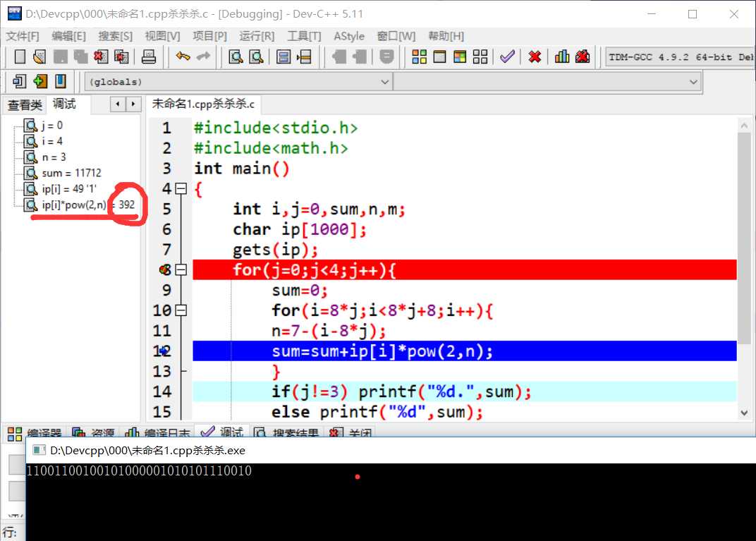The image size is (756, 541).
Task: Click the Redo arrow icon
Action: [x=204, y=57]
